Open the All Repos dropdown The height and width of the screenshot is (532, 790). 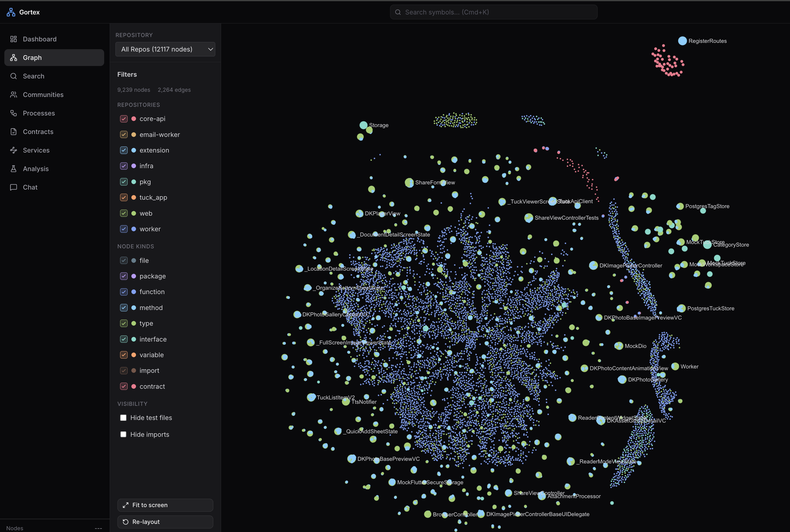165,49
